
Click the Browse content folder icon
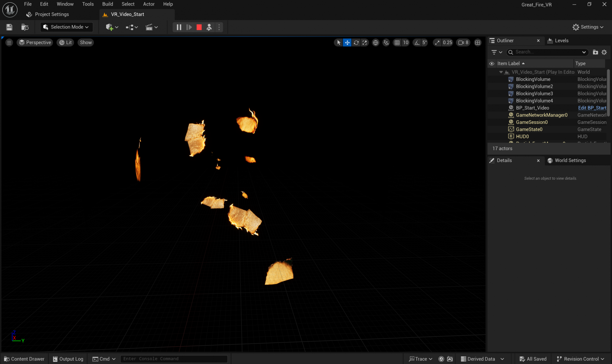[25, 27]
